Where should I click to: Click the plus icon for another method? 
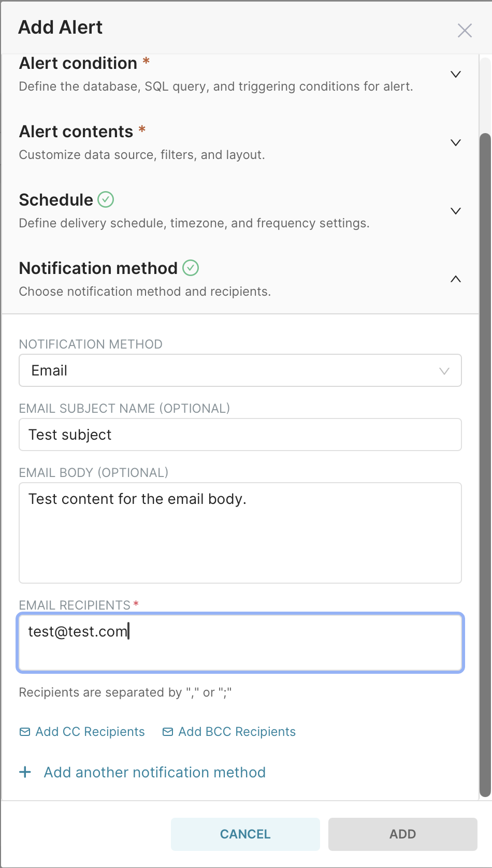click(x=25, y=772)
